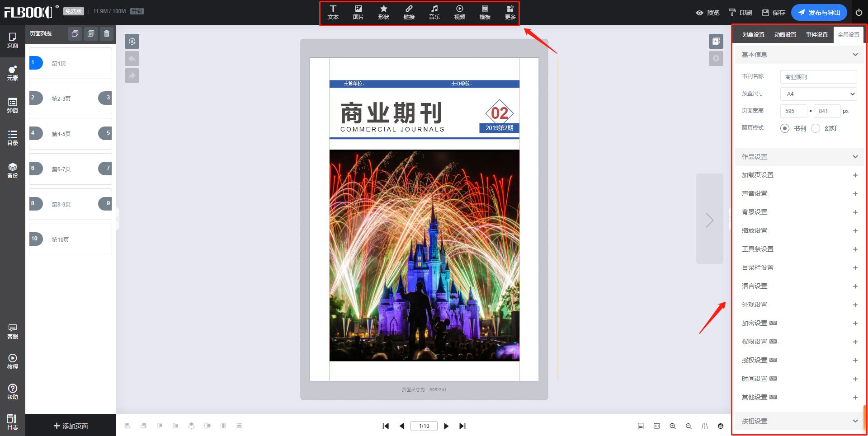868x436 pixels.
Task: Jump to the last page
Action: 462,426
